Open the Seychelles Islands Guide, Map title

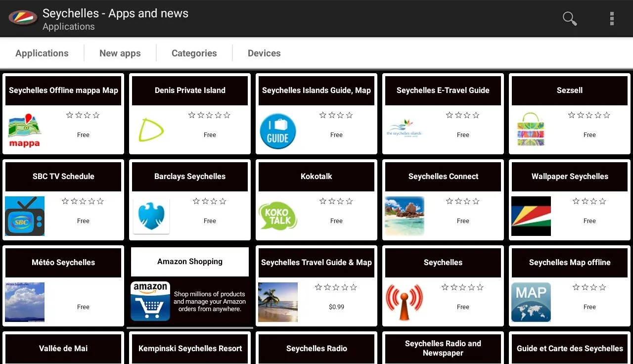[316, 91]
